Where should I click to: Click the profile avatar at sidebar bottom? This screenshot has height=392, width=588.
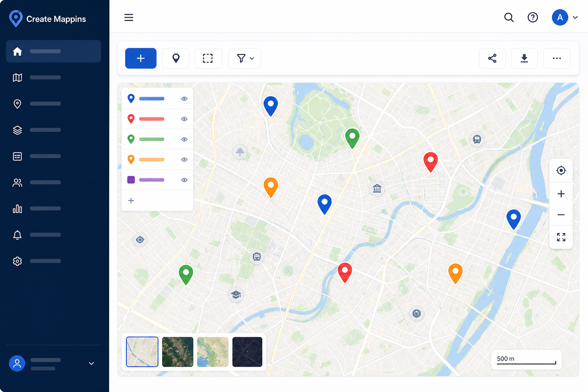click(x=17, y=363)
